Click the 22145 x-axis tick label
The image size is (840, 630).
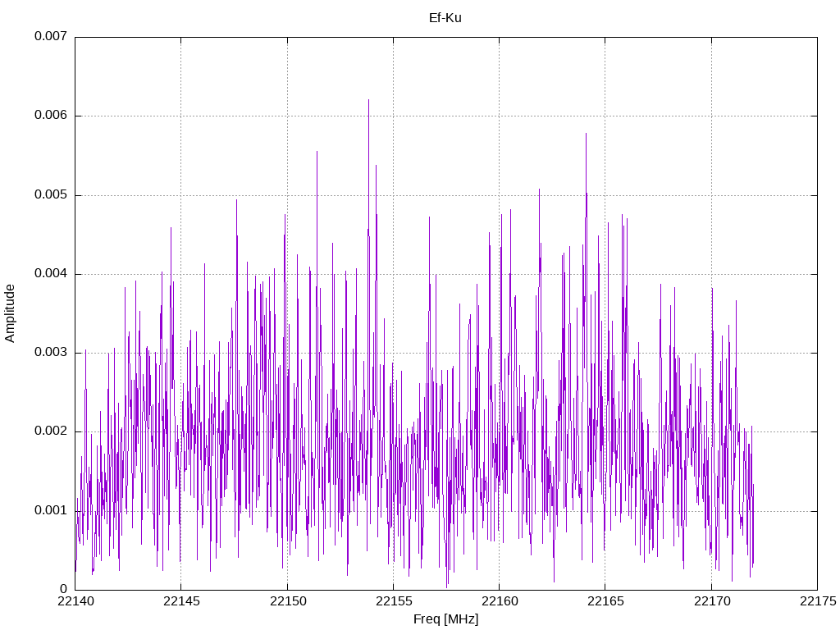tap(181, 601)
